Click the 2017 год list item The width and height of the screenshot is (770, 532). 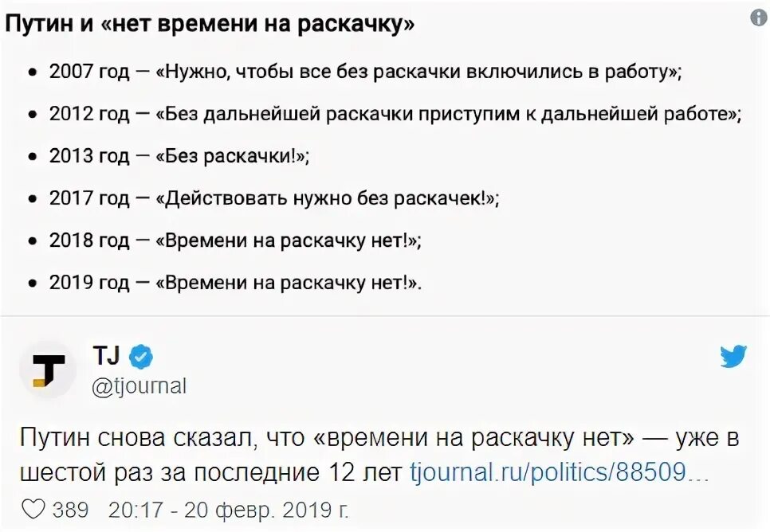tap(274, 198)
